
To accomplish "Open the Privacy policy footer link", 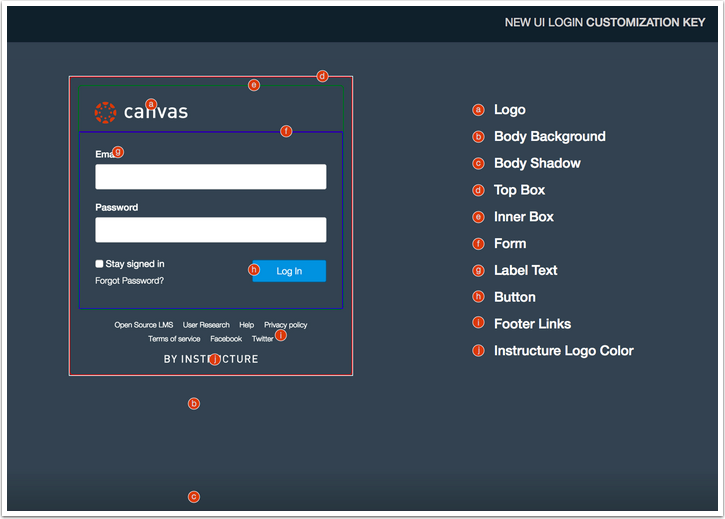I will pyautogui.click(x=286, y=325).
